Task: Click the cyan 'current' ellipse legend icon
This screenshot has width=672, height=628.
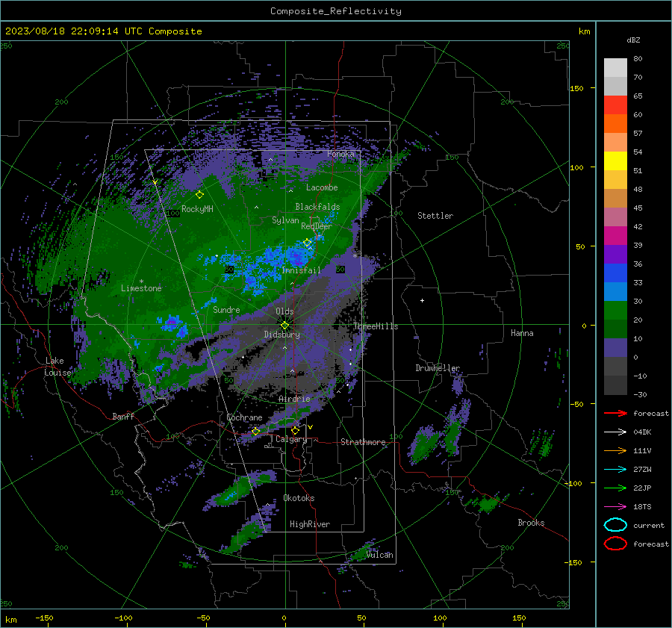Action: tap(615, 525)
